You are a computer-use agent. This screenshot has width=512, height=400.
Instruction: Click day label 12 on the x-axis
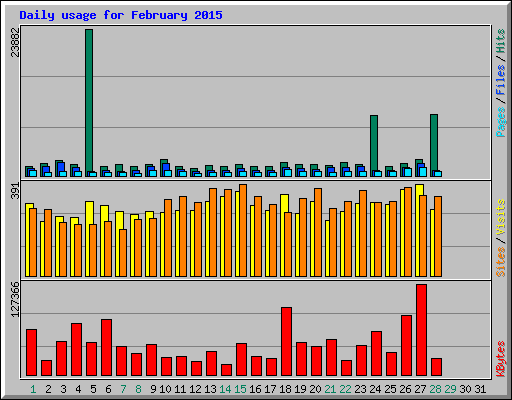pyautogui.click(x=195, y=389)
